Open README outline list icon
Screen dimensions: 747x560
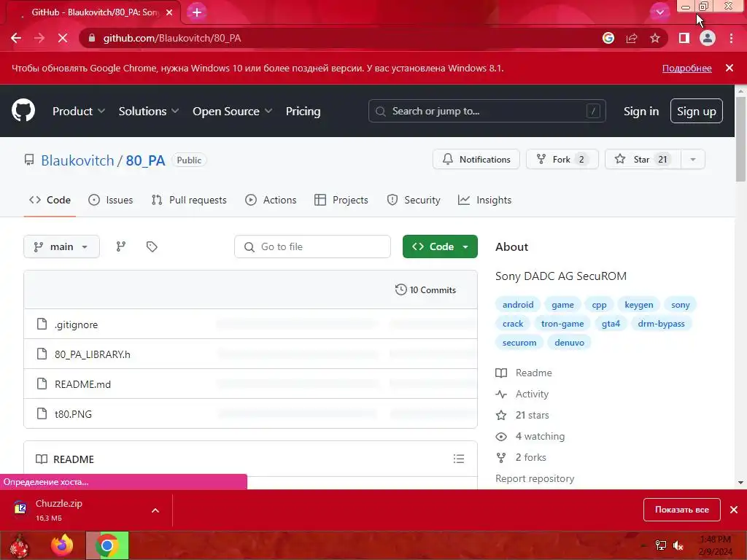[458, 459]
